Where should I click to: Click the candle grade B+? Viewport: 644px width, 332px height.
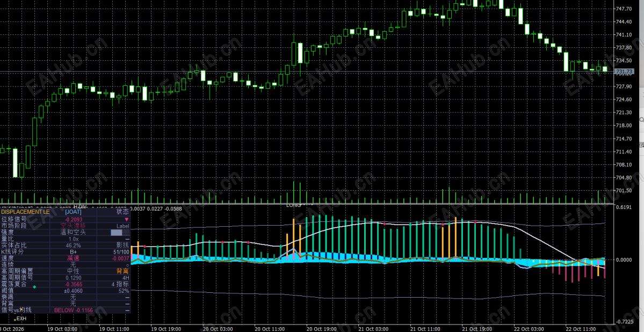click(x=74, y=252)
